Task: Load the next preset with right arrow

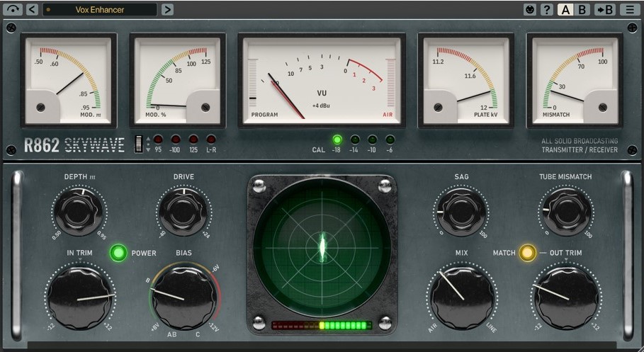Action: click(167, 9)
